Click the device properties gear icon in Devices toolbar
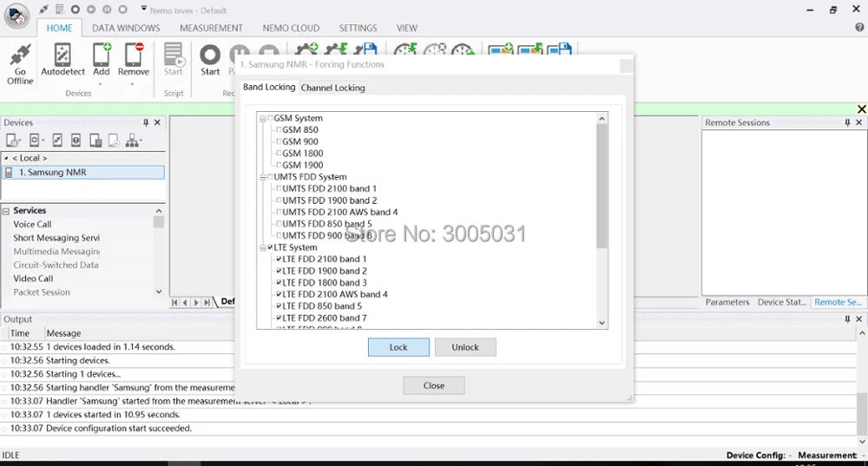The image size is (868, 466). click(35, 141)
